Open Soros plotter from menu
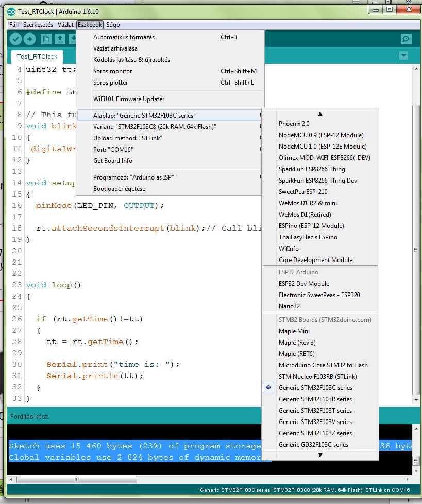Image resolution: width=422 pixels, height=504 pixels. [170, 83]
